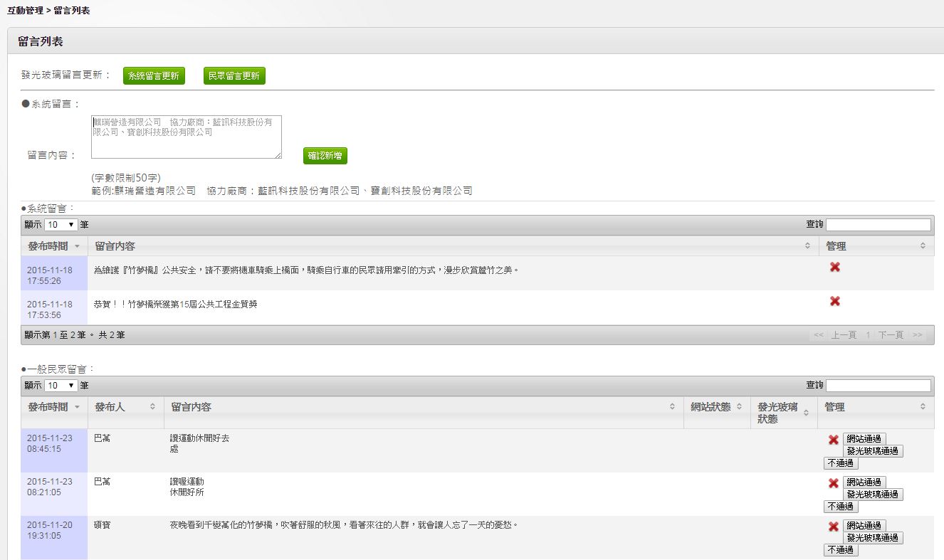The image size is (944, 560).
Task: Open the public messages page-size dropdown
Action: point(61,385)
